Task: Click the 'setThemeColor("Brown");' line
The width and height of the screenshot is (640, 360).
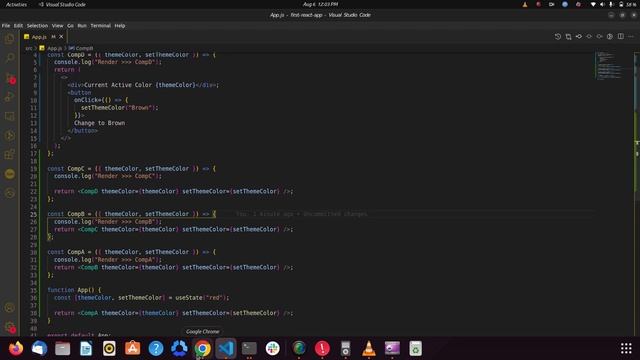Action: click(120, 108)
